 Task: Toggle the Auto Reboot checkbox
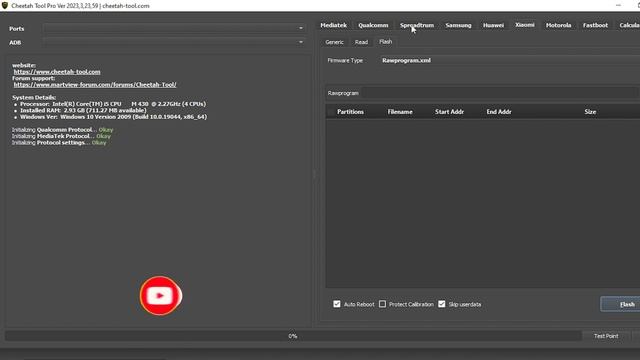(x=337, y=304)
